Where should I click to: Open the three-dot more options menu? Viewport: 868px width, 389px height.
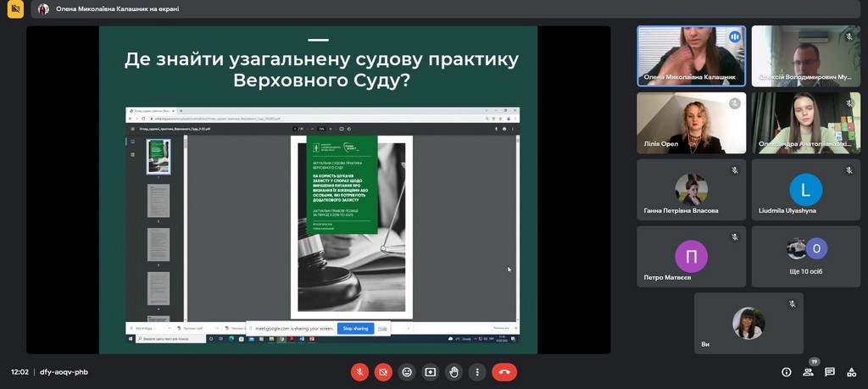[x=477, y=372]
